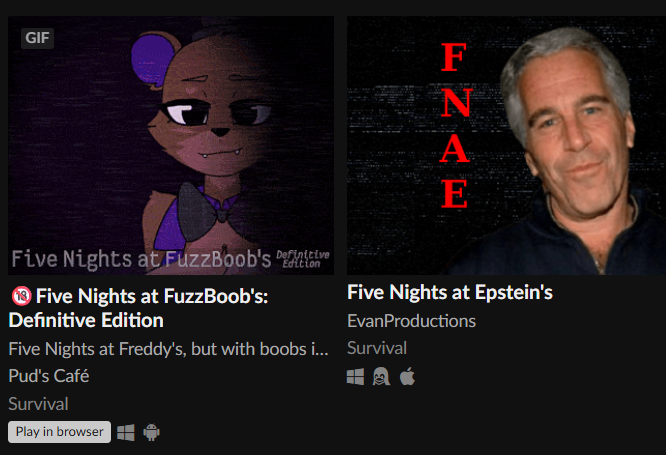Visit the EvanProductions author page
The height and width of the screenshot is (455, 666).
[411, 321]
